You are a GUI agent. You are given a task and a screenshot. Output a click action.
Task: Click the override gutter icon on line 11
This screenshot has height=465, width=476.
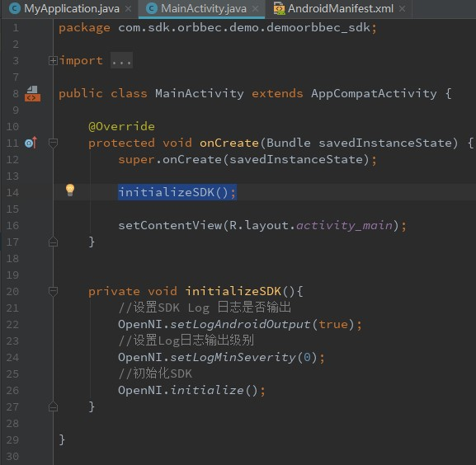point(31,143)
